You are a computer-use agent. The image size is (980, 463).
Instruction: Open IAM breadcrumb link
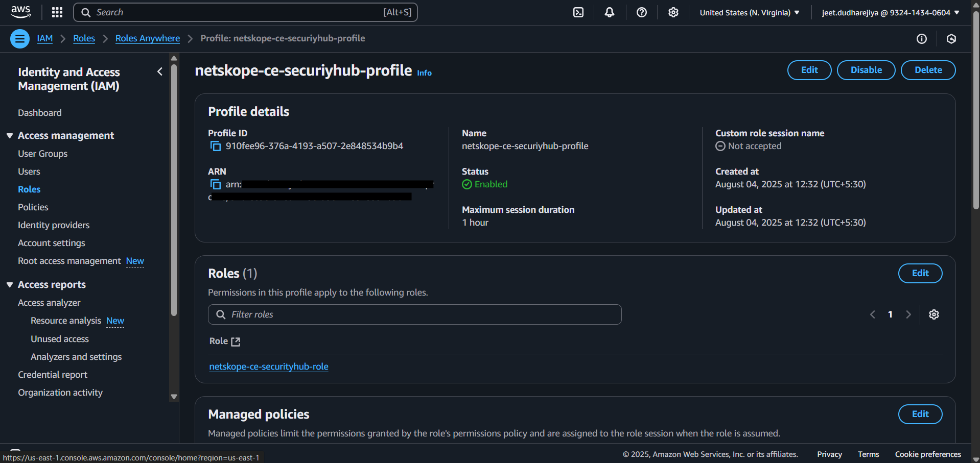[45, 38]
